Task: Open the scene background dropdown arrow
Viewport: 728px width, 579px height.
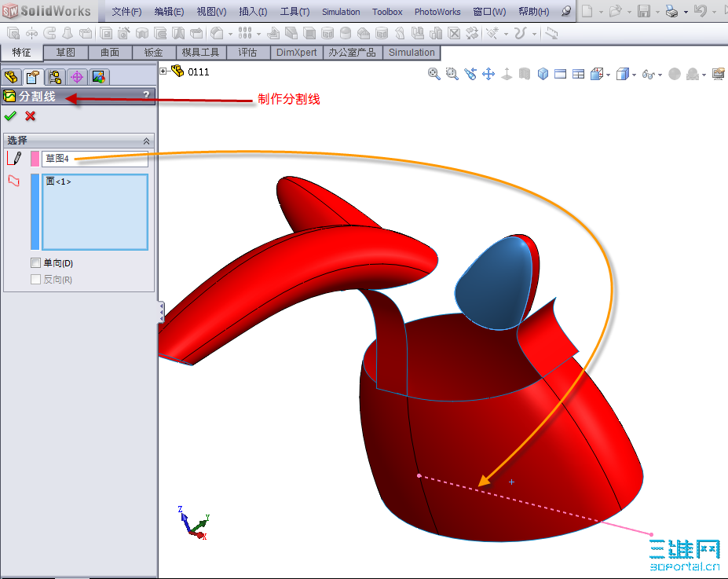Action: [704, 75]
